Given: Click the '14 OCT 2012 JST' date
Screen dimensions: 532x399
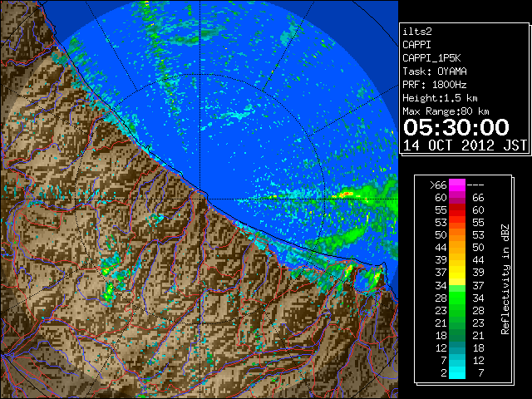Looking at the screenshot, I should point(465,145).
